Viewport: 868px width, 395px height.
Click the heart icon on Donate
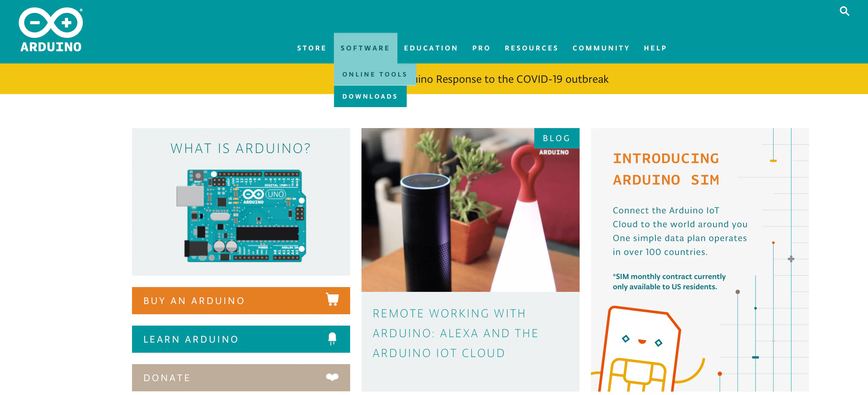tap(332, 377)
